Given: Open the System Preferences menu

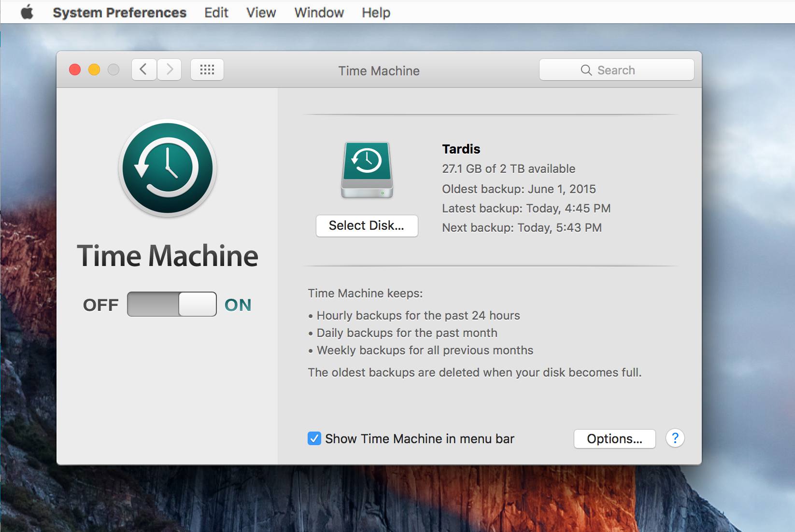Looking at the screenshot, I should [119, 13].
